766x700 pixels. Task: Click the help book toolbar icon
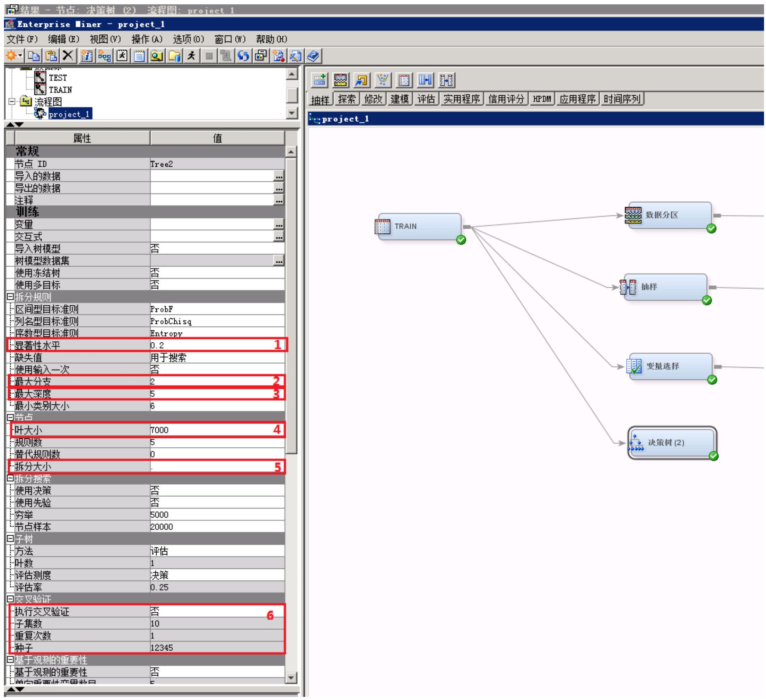(x=313, y=56)
